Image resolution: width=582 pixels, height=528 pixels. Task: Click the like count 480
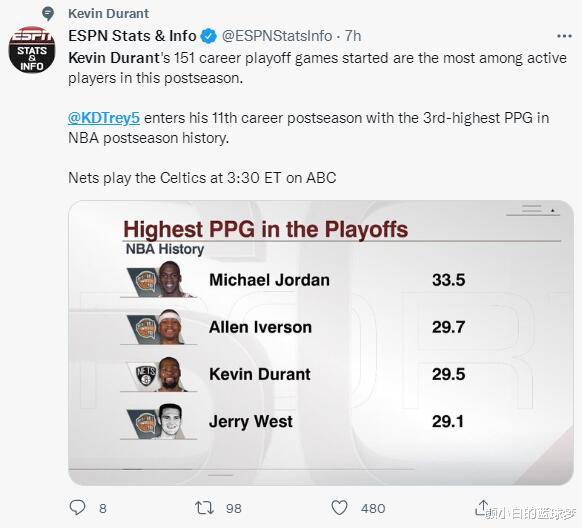click(x=373, y=508)
